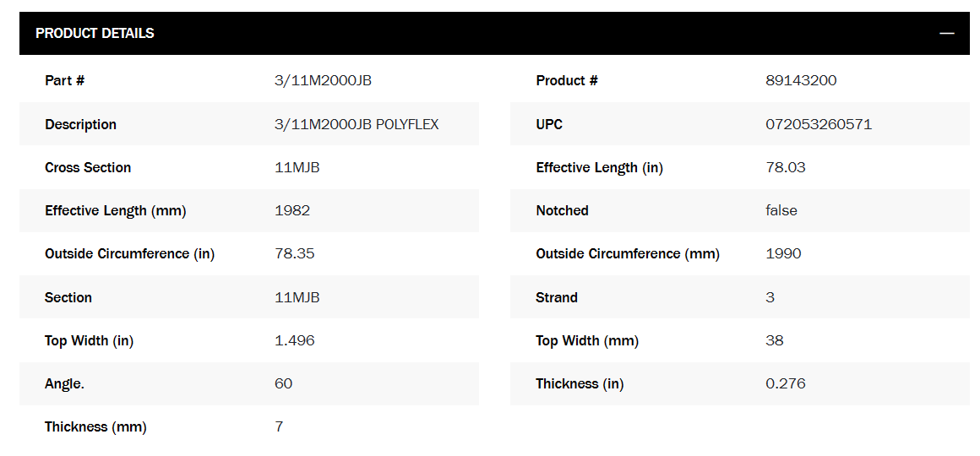Select the UPC value 072053260571
This screenshot has width=980, height=456.
pyautogui.click(x=819, y=124)
